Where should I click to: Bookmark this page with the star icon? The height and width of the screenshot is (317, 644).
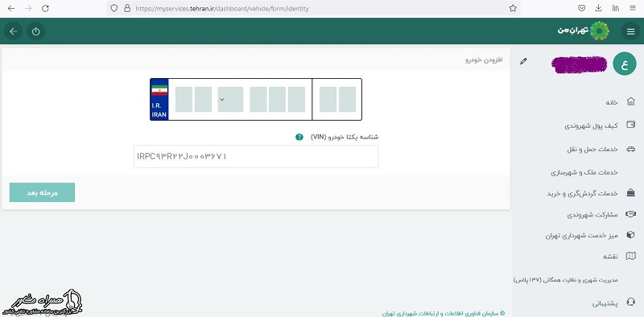513,8
